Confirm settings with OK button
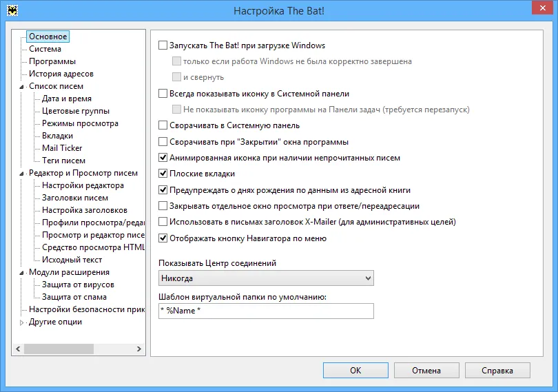Viewport: 558px width, 392px height. click(355, 371)
